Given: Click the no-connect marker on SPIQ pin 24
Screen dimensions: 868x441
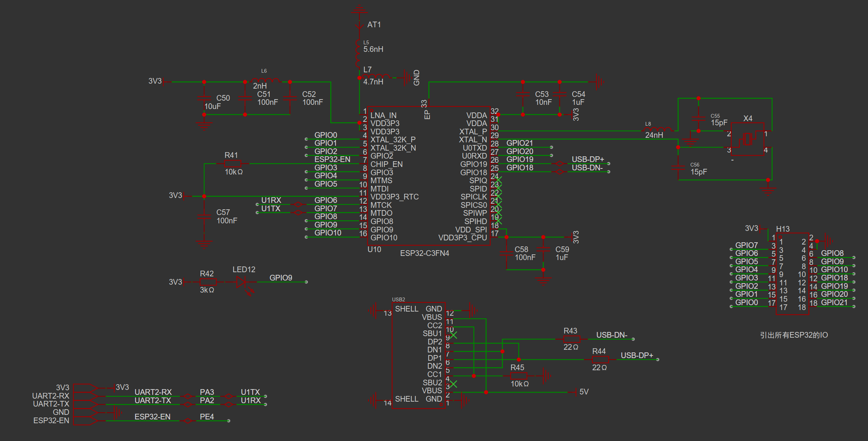Looking at the screenshot, I should (498, 180).
